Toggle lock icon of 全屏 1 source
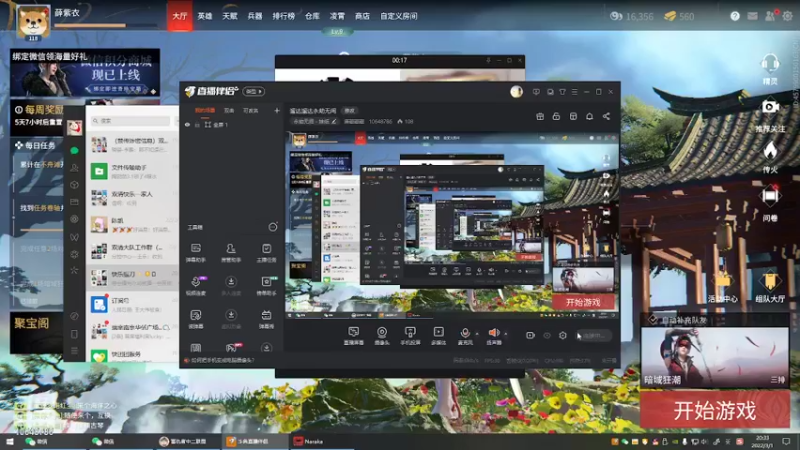This screenshot has height=450, width=800. pos(197,124)
